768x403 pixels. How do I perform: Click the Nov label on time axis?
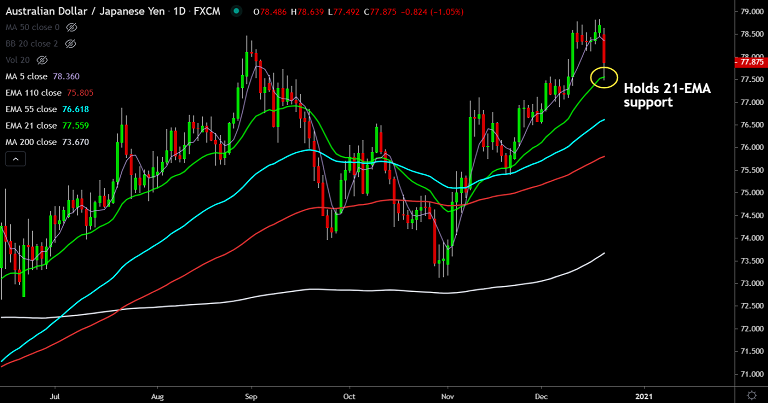[x=447, y=396]
